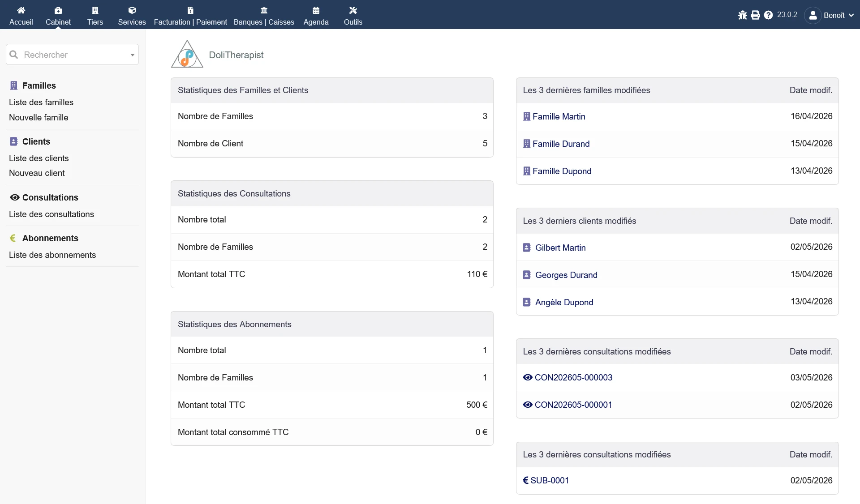
Task: Click the Consultations eye icon in sidebar
Action: (15, 197)
